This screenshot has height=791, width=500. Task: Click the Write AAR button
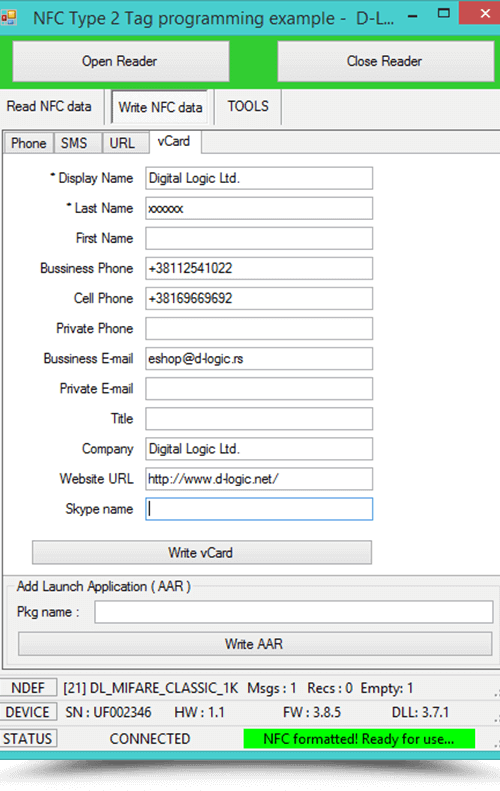coord(255,644)
